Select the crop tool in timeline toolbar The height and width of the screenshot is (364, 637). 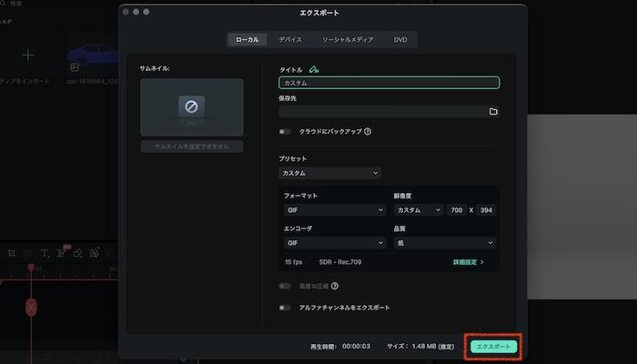point(12,253)
